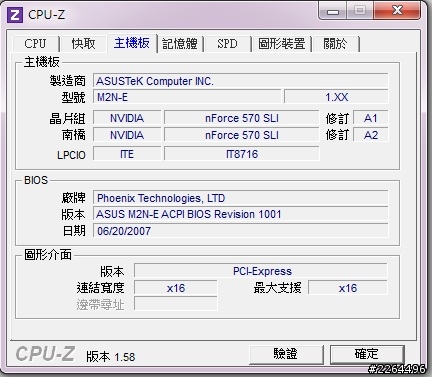Click the 最大支援 x16 value

click(348, 288)
